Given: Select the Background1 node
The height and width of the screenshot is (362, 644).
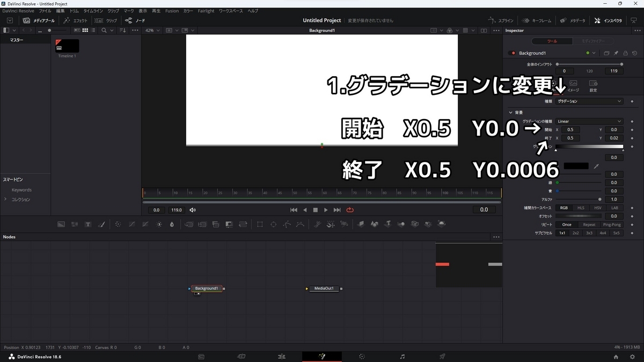Looking at the screenshot, I should [x=207, y=288].
